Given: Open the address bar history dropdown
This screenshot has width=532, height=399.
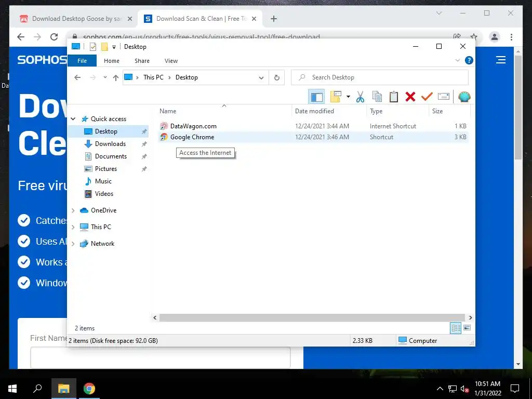Looking at the screenshot, I should coord(261,78).
